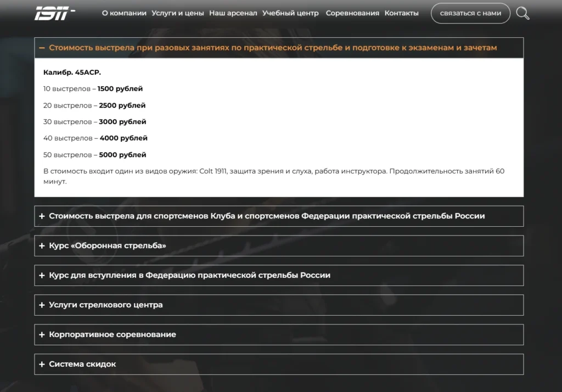Click plus icon beside Корпоративное соревнование
Image resolution: width=562 pixels, height=392 pixels.
(x=42, y=334)
